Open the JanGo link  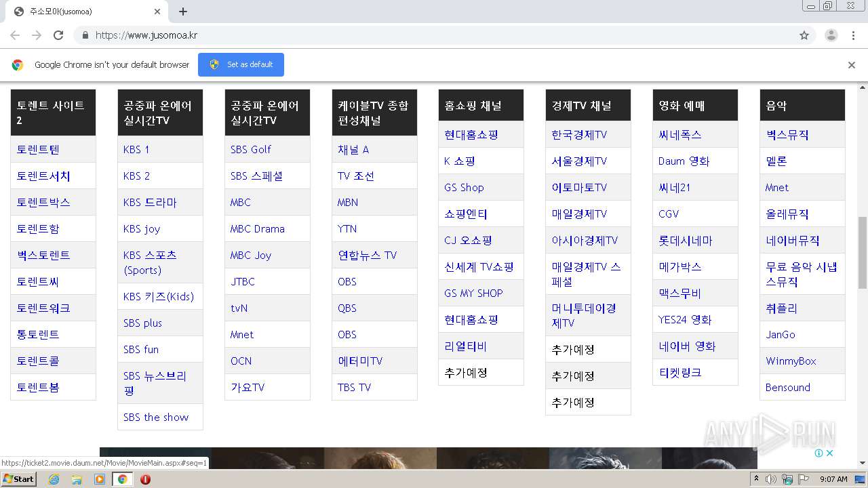(x=781, y=334)
